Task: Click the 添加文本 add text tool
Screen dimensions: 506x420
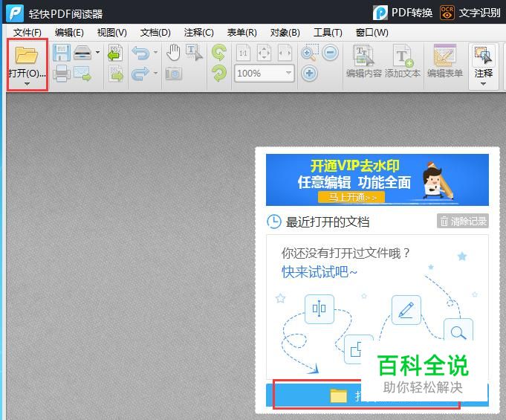Action: 403,62
